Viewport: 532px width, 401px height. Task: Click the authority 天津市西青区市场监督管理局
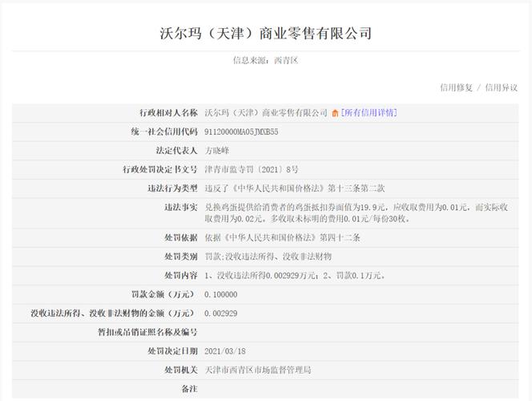pyautogui.click(x=258, y=370)
